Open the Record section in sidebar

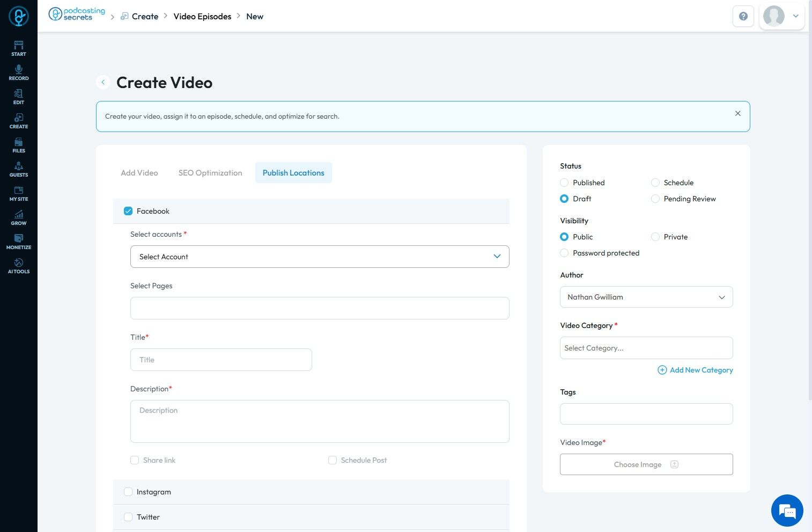[x=19, y=72]
